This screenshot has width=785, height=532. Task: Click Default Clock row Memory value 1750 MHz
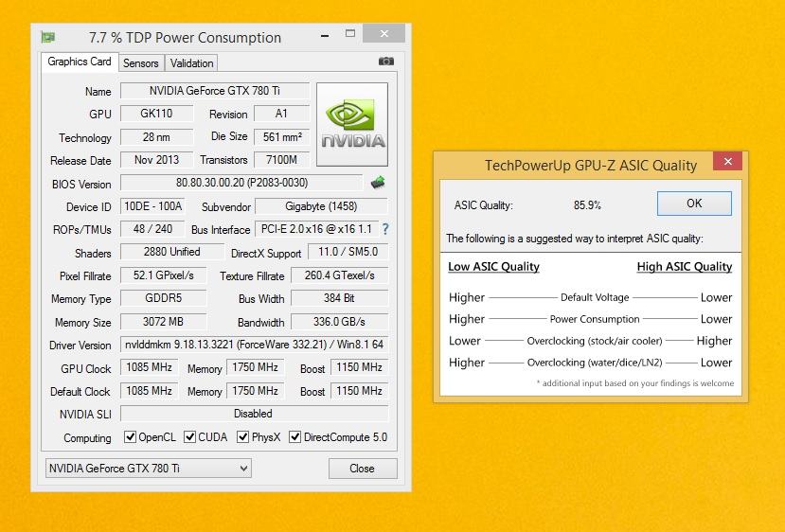click(256, 391)
